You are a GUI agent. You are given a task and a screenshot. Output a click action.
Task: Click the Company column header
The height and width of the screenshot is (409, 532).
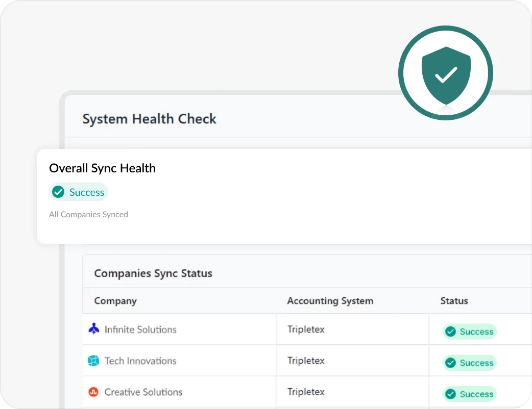click(115, 301)
